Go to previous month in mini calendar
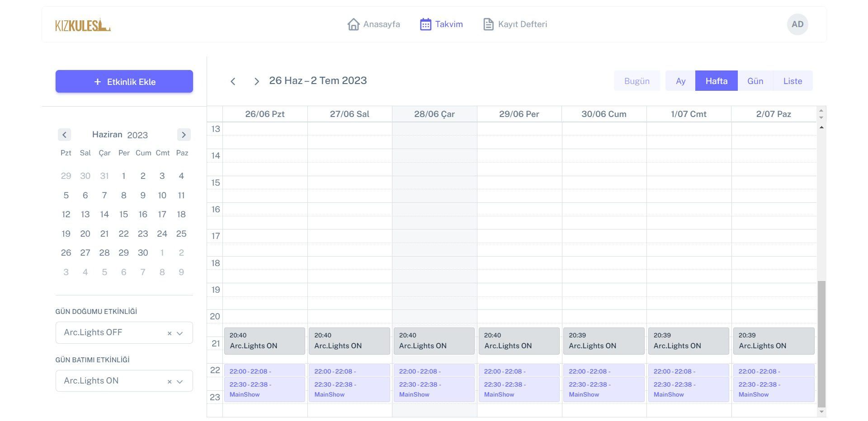The height and width of the screenshot is (421, 868). pyautogui.click(x=64, y=135)
